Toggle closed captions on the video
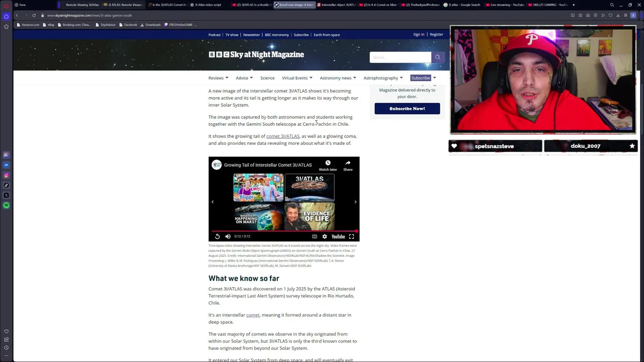 pos(314,236)
